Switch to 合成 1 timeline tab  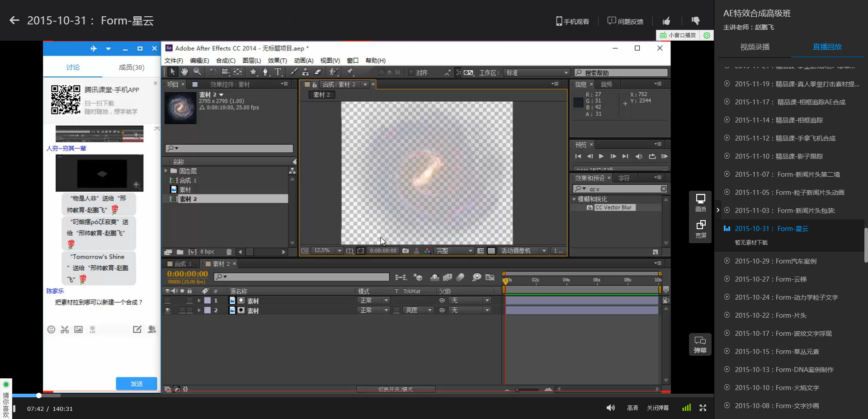(x=180, y=264)
